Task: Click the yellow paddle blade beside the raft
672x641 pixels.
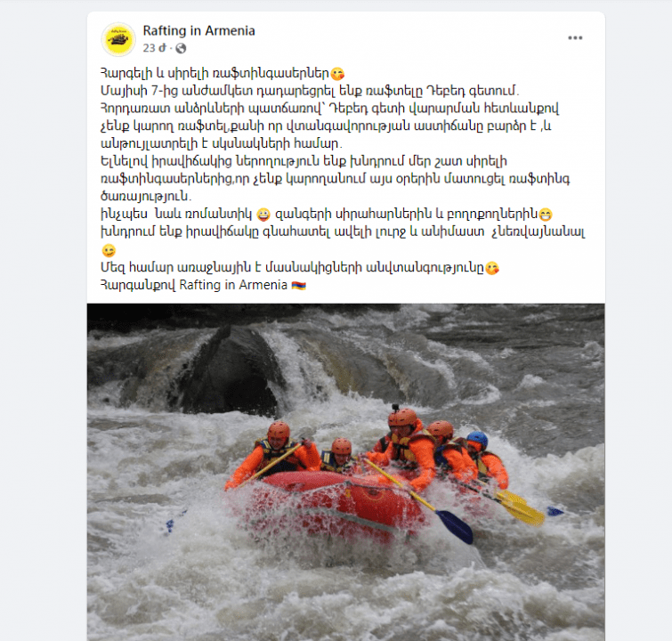Action: pyautogui.click(x=520, y=508)
